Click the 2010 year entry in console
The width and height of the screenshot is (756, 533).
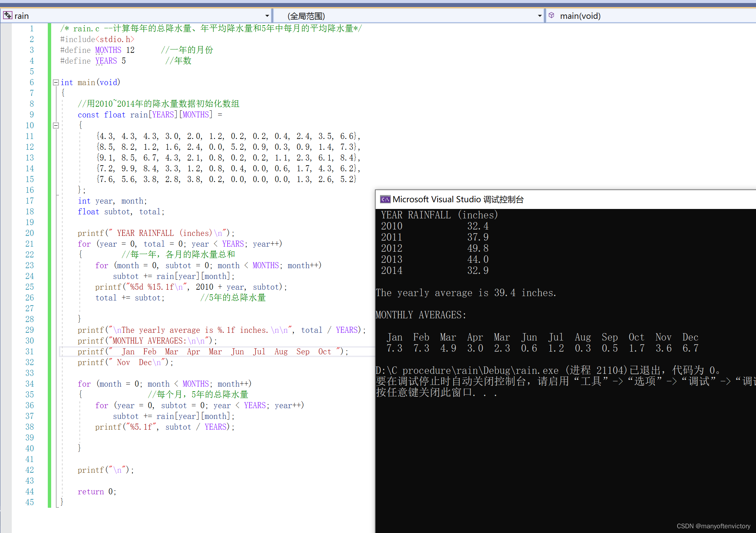click(391, 226)
